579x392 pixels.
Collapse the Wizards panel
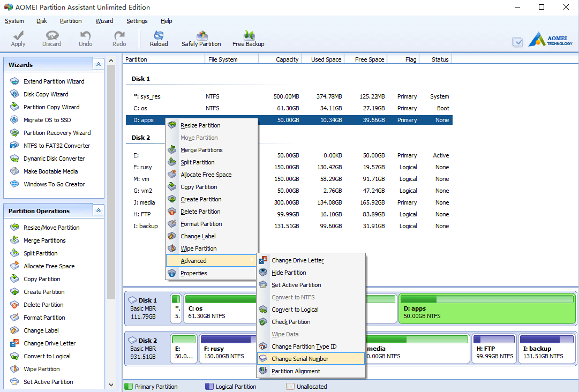tap(98, 64)
